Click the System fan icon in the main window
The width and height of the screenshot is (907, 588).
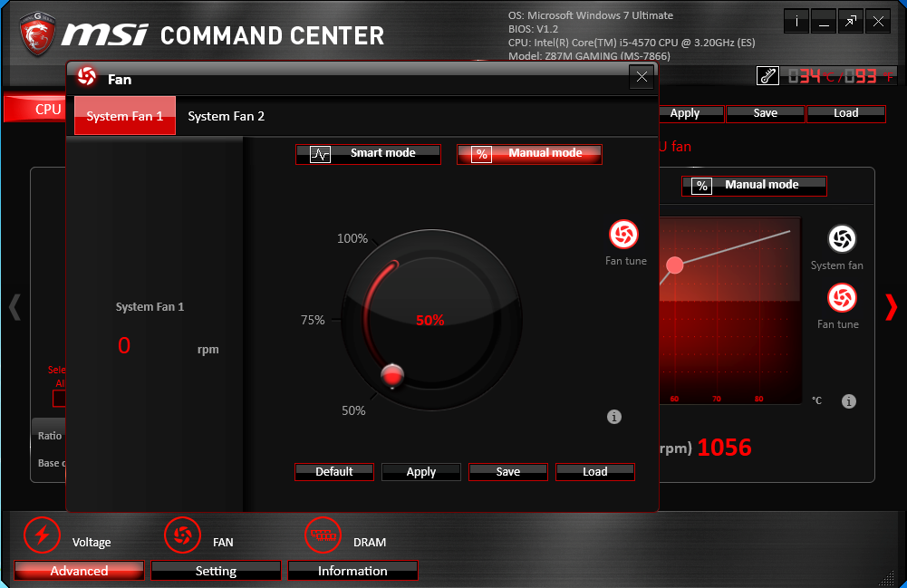(x=842, y=239)
